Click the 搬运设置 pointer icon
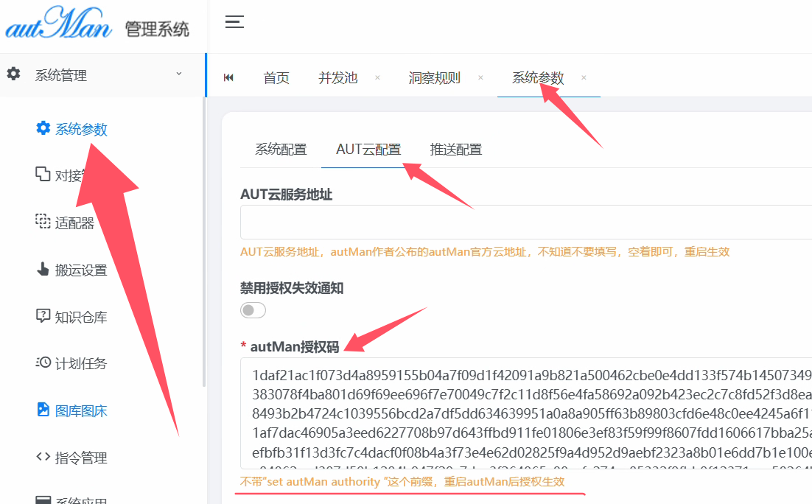 point(43,269)
